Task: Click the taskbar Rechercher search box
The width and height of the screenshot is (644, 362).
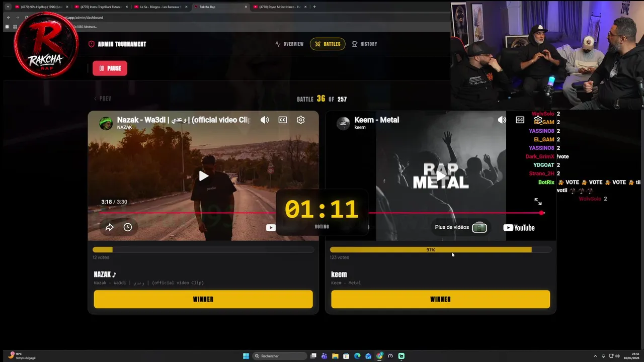Action: [280, 356]
